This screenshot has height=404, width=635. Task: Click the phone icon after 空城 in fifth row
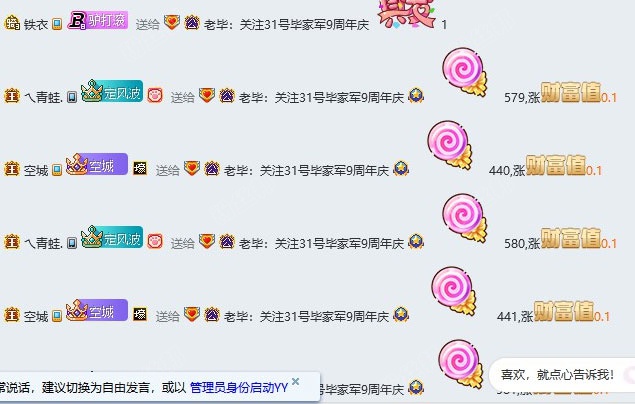(x=57, y=316)
